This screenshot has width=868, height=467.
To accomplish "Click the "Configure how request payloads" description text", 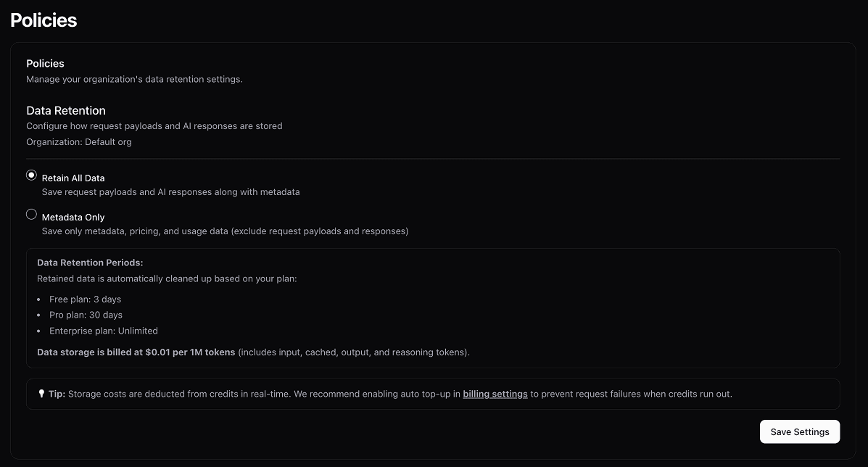I will click(154, 126).
